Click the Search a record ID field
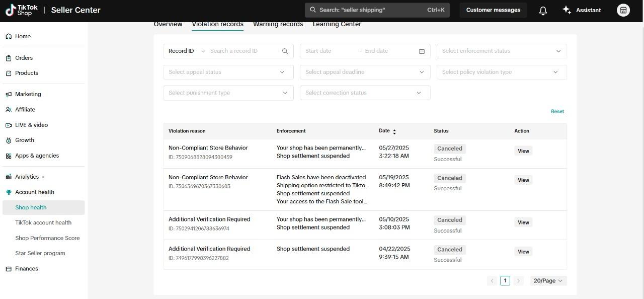The width and height of the screenshot is (644, 299). click(x=244, y=51)
